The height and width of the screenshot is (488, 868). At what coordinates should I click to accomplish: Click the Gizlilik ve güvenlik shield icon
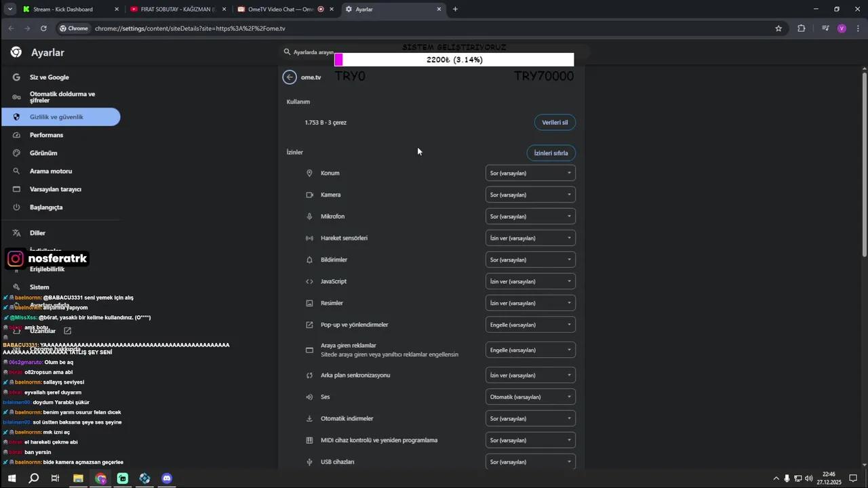tap(16, 117)
